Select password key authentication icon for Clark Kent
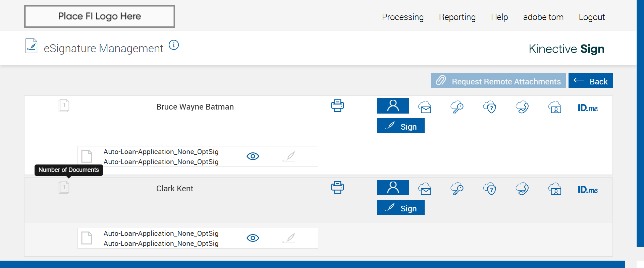This screenshot has width=644, height=268. pos(457,189)
